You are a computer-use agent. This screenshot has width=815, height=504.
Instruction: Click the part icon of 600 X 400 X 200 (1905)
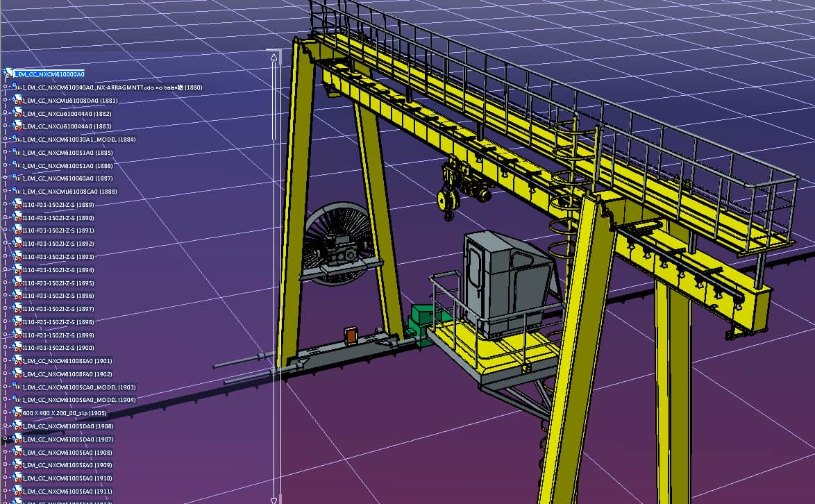coord(17,413)
